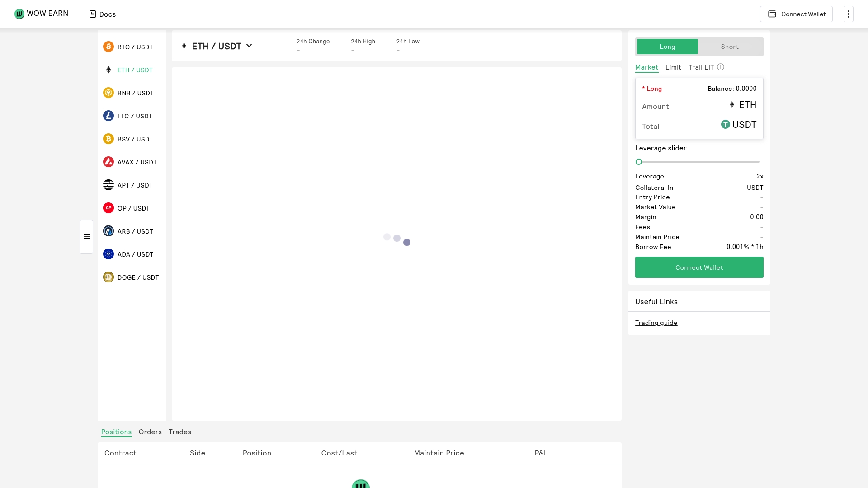Open the three-dot options menu
Screen dimensions: 868x488
click(848, 14)
